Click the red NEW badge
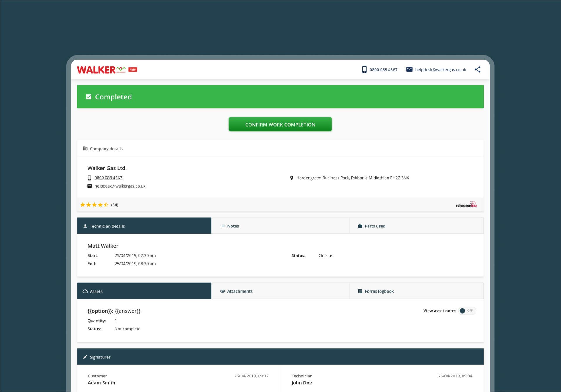 click(x=133, y=70)
